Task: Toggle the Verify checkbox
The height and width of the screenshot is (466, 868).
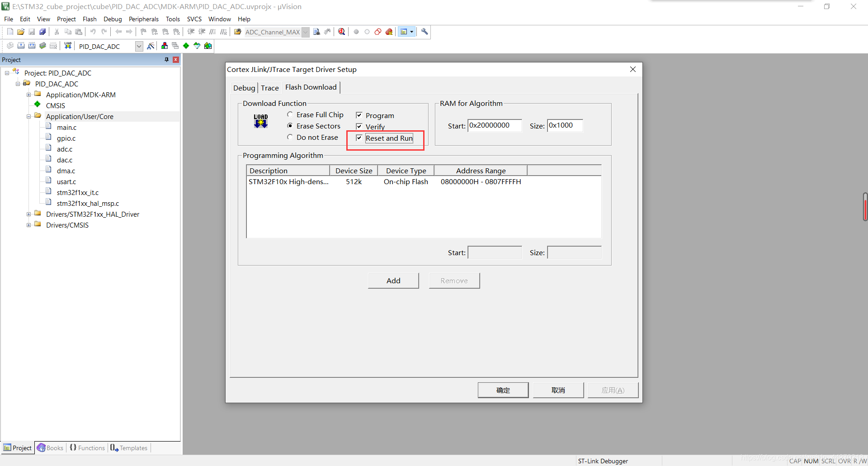Action: pos(359,127)
